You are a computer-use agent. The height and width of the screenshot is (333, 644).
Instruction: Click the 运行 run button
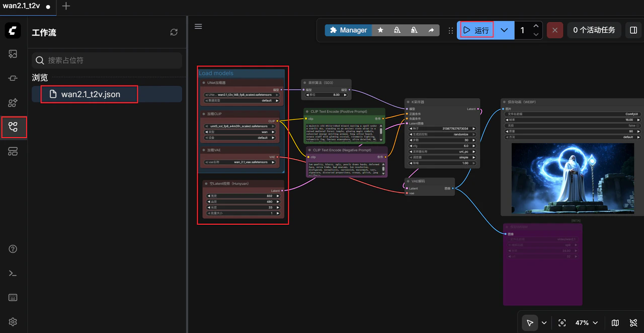[x=476, y=30]
